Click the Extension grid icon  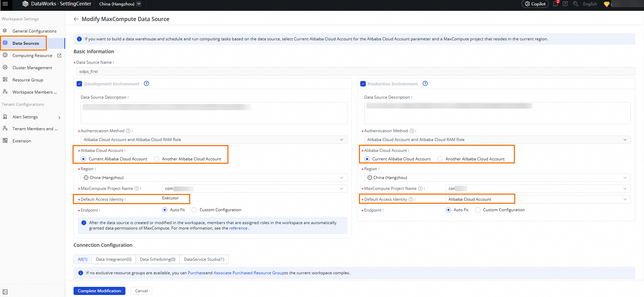coord(5,141)
